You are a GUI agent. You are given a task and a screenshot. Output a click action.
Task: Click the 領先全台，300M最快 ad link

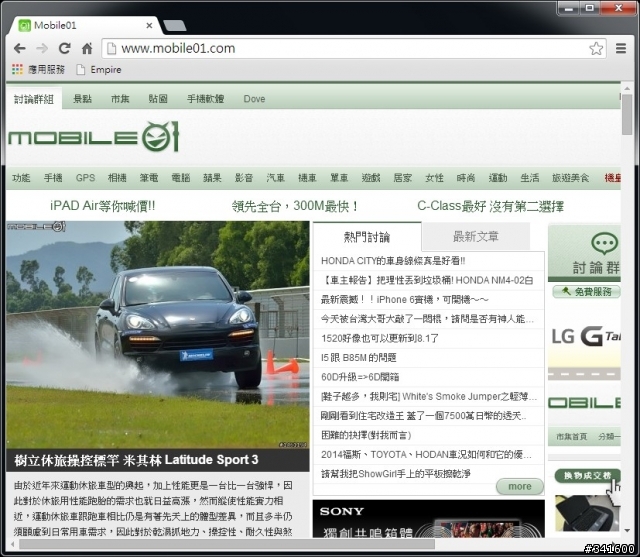pyautogui.click(x=295, y=206)
